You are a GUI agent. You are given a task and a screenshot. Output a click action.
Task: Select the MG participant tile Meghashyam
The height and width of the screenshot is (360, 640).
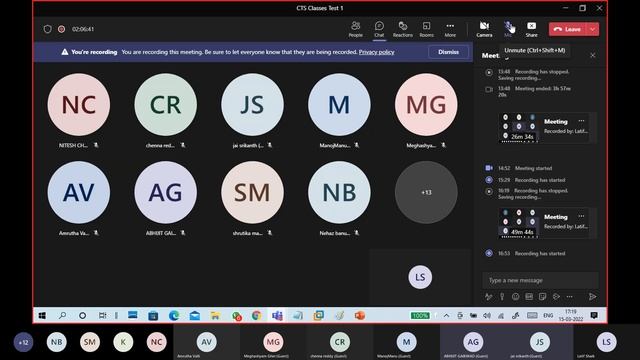point(426,105)
